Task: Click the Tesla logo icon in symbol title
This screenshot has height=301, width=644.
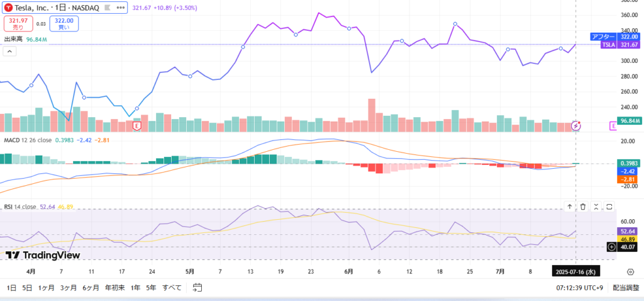Action: tap(8, 8)
